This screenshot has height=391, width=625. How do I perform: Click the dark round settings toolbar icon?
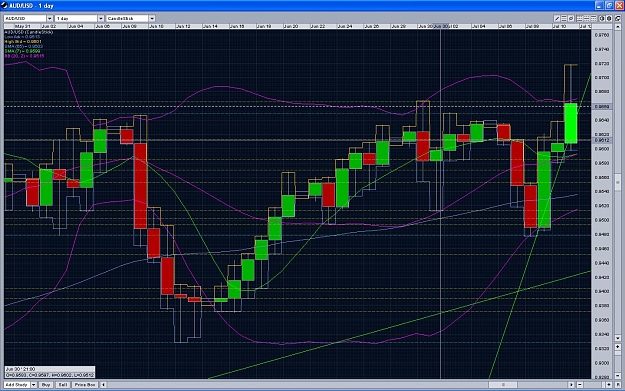click(609, 18)
